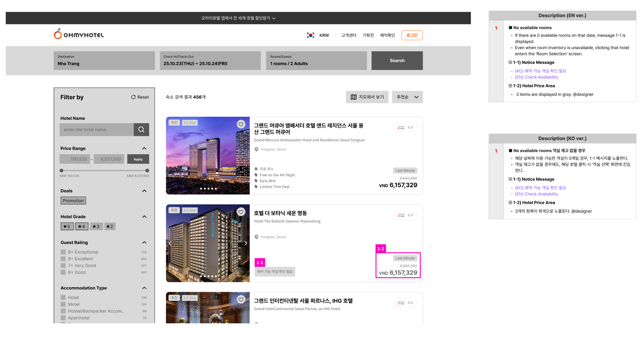Click the maximum price input 6,037,500
The width and height of the screenshot is (644, 342).
coord(109,159)
